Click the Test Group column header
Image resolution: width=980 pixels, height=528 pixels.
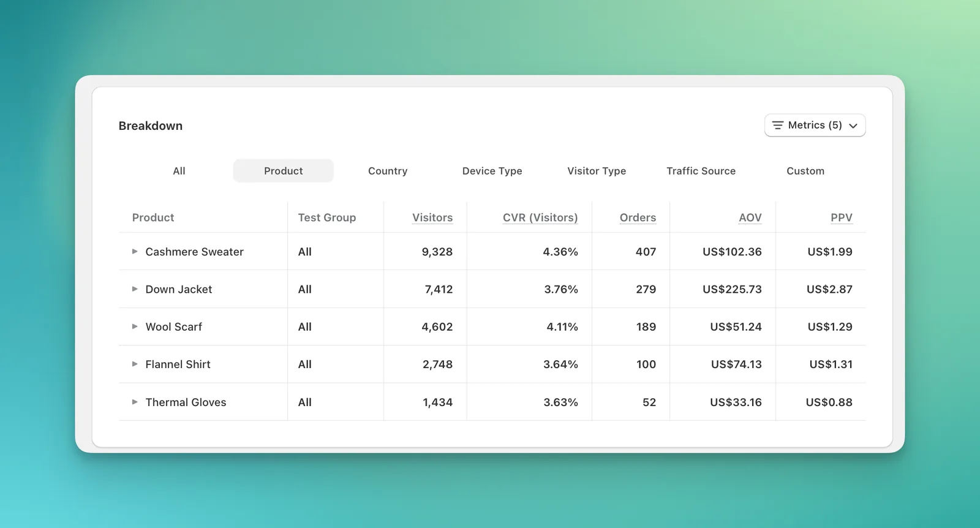[327, 217]
